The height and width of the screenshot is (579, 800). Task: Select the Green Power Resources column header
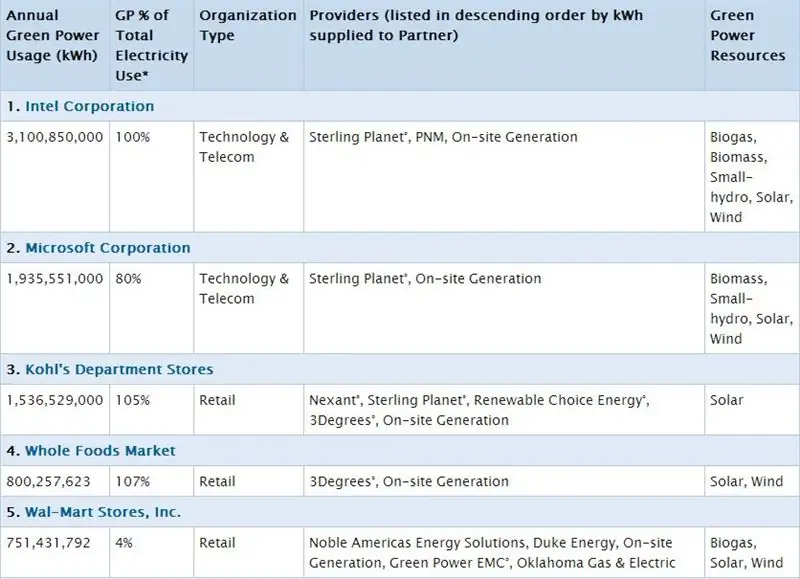point(748,36)
